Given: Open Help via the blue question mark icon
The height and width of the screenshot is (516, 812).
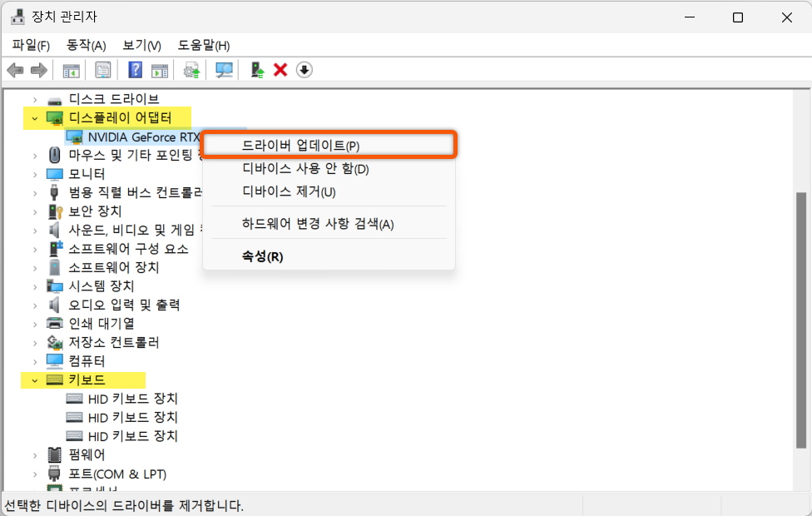Looking at the screenshot, I should click(x=135, y=70).
